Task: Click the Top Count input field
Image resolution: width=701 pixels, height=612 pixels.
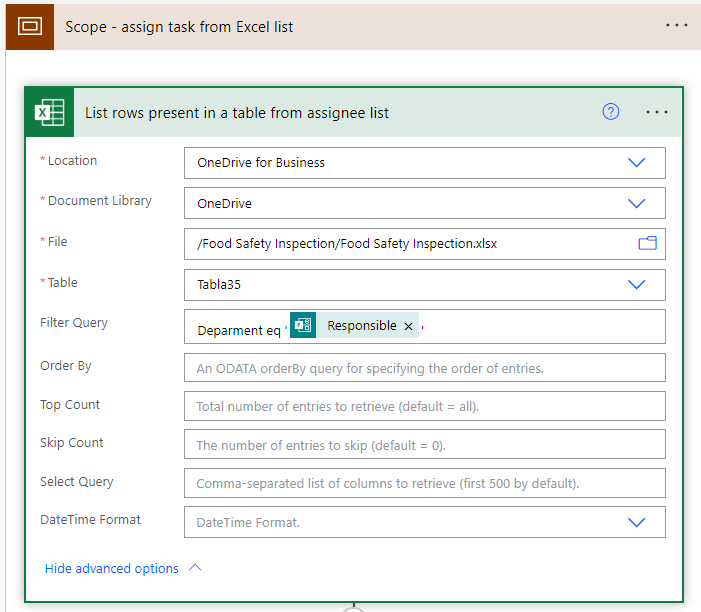Action: [425, 406]
